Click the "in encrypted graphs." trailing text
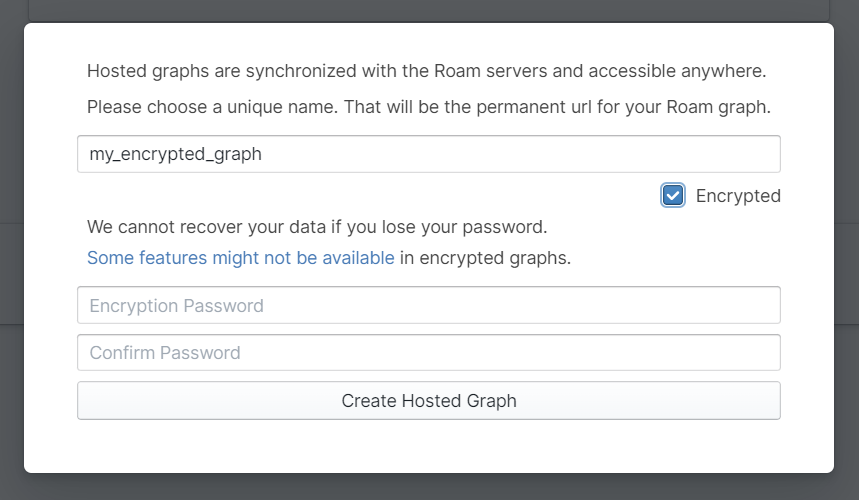 click(x=485, y=258)
